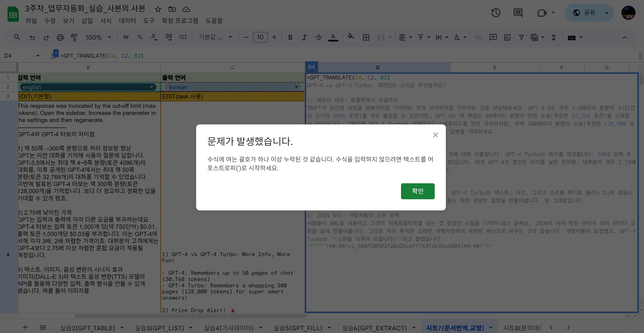
Task: Move document using the folder icon
Action: coord(172,10)
